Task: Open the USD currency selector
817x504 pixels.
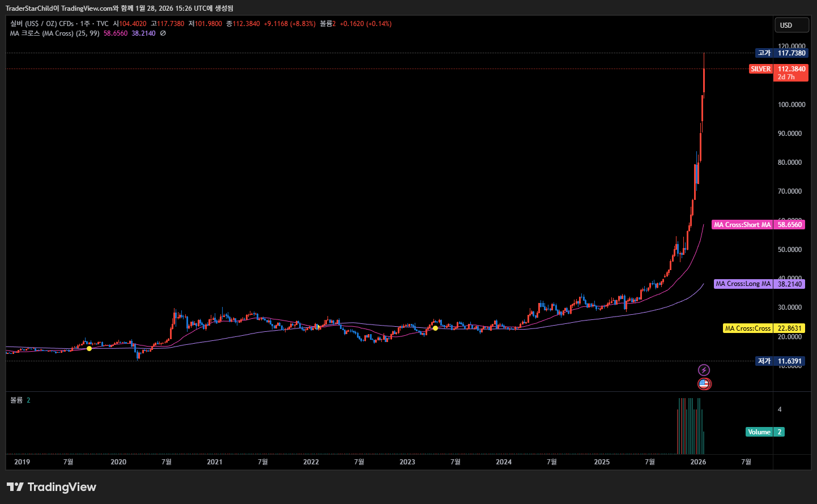Action: (x=792, y=25)
